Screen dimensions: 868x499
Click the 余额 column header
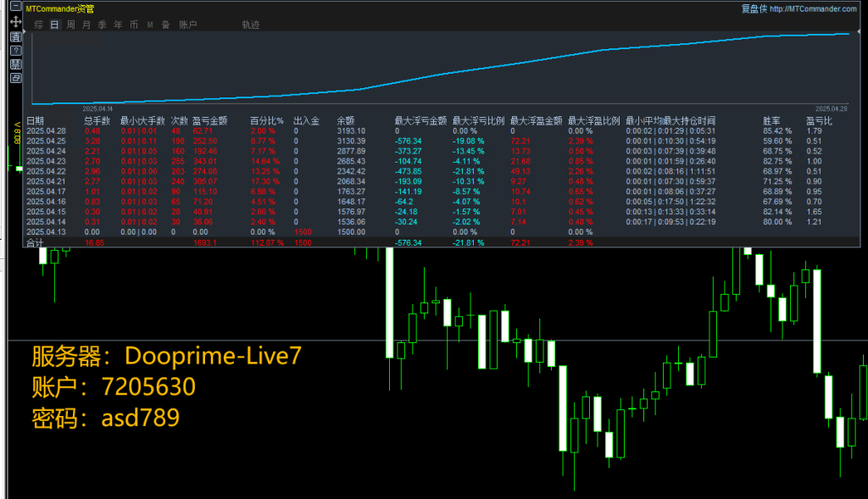[x=346, y=120]
